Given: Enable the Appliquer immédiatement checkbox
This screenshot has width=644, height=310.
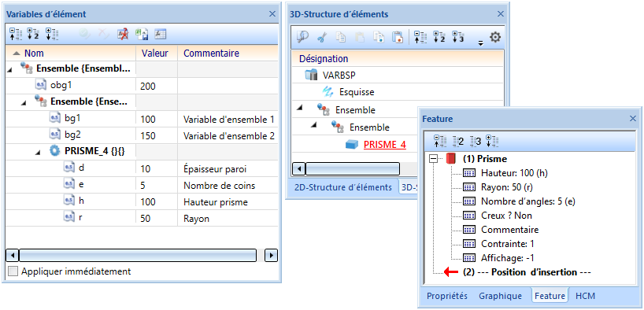Looking at the screenshot, I should coord(13,271).
